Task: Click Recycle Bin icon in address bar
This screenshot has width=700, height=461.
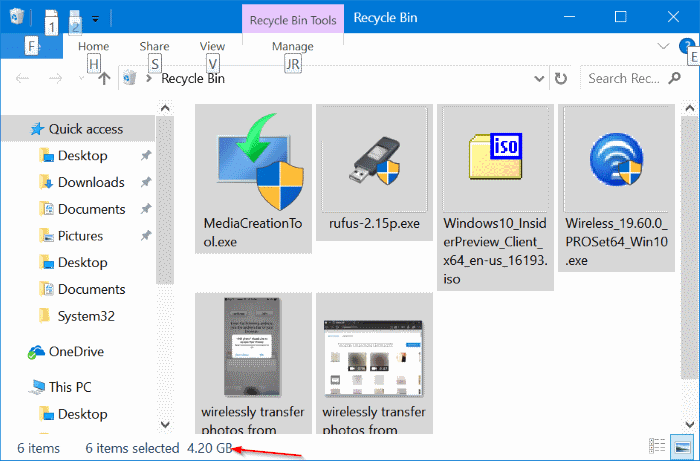Action: (x=129, y=78)
